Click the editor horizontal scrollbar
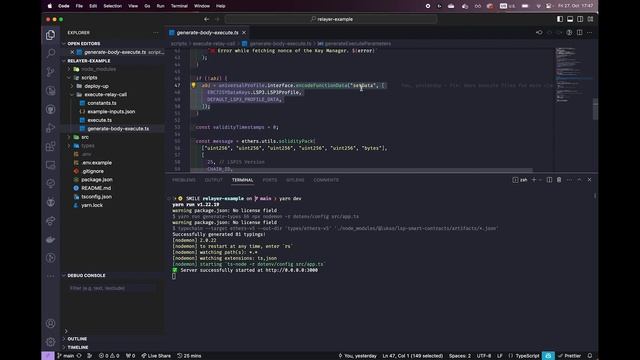The width and height of the screenshot is (640, 360). 361,170
